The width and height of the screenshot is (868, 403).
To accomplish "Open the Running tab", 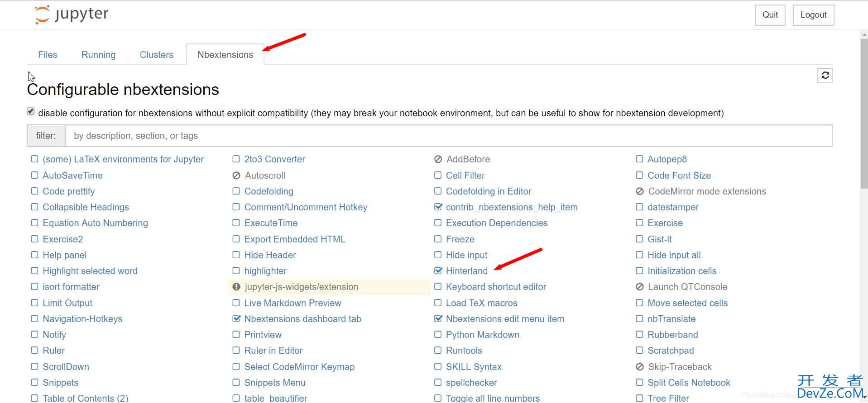I will click(98, 55).
